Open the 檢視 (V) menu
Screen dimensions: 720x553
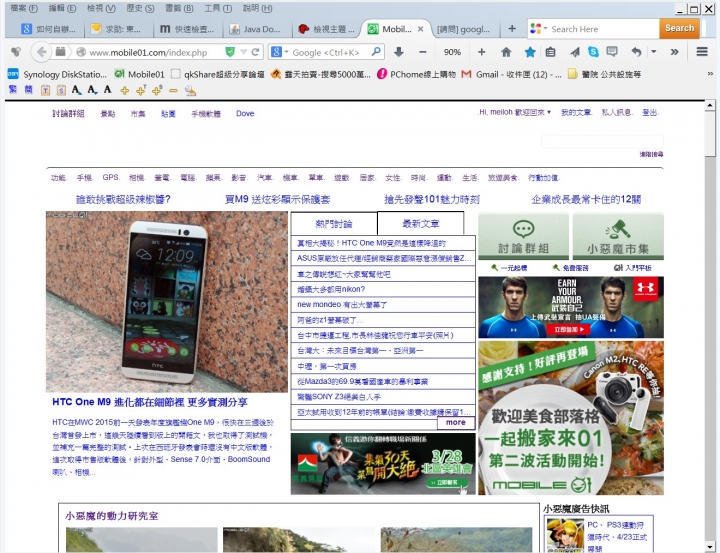101,8
